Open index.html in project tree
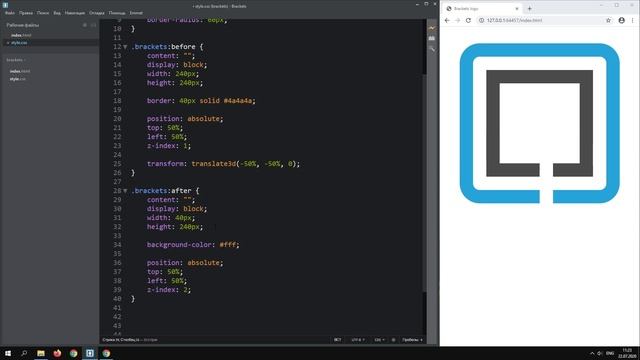Image resolution: width=640 pixels, height=360 pixels. (x=20, y=71)
